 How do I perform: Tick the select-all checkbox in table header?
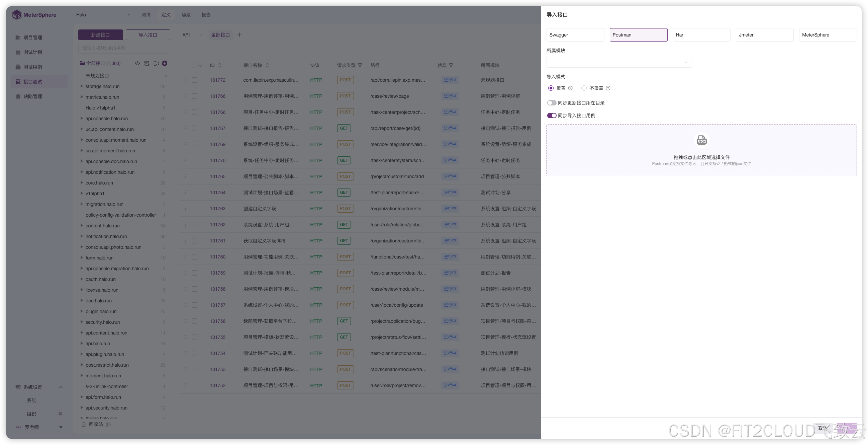click(194, 65)
